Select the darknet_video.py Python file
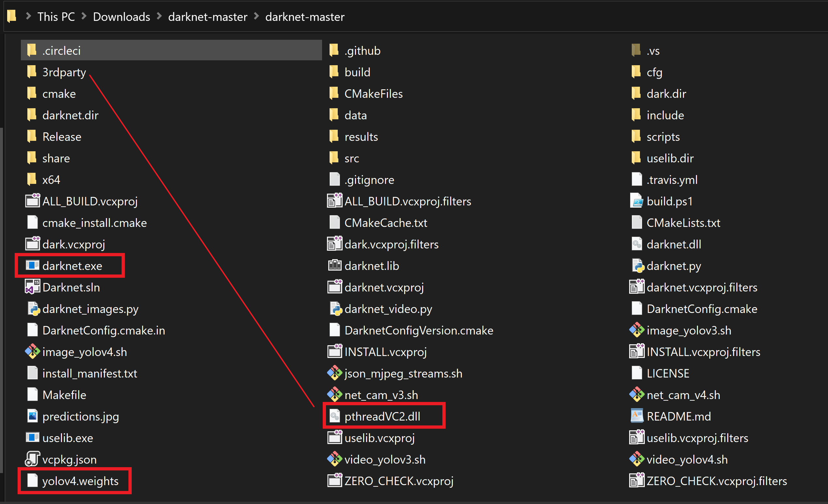The width and height of the screenshot is (828, 504). pos(388,309)
